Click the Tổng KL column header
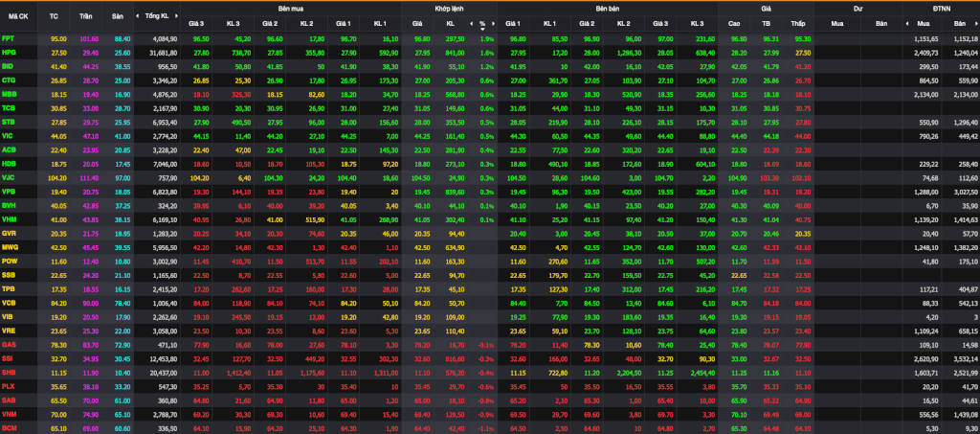Image resolution: width=980 pixels, height=434 pixels. 156,16
